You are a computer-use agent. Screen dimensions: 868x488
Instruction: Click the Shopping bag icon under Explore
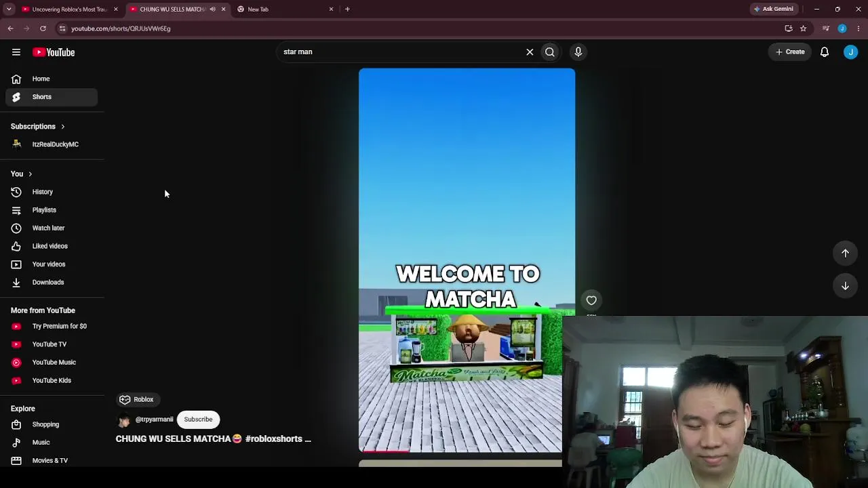[16, 424]
